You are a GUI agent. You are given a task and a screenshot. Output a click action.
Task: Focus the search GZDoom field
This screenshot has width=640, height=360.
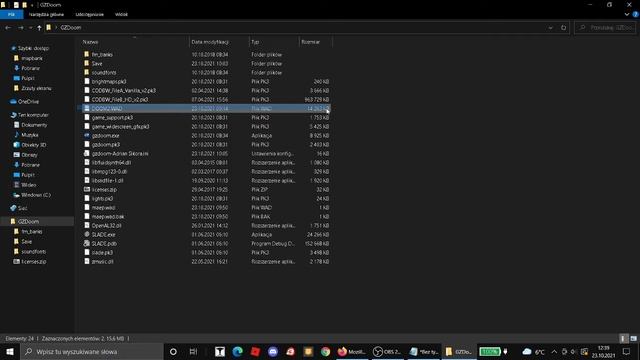[x=606, y=28]
